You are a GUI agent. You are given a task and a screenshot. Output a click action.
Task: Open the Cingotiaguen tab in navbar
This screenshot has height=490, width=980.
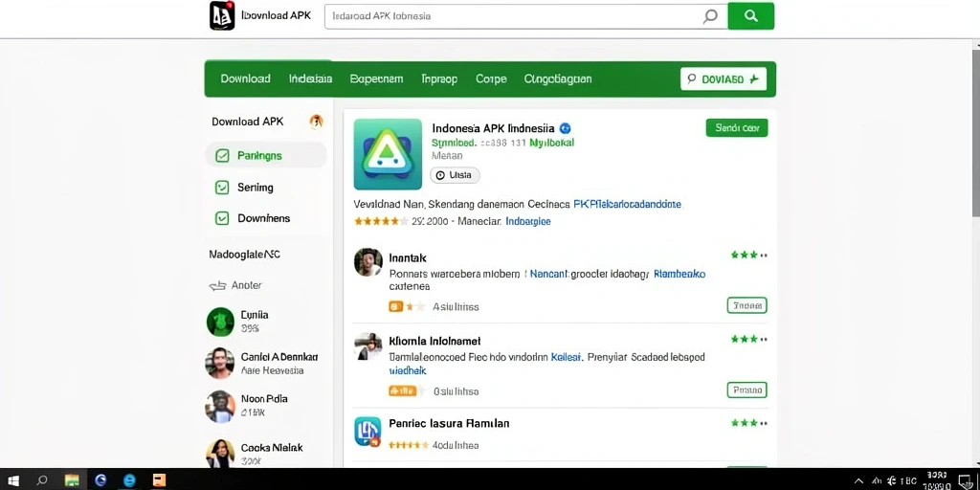(558, 78)
